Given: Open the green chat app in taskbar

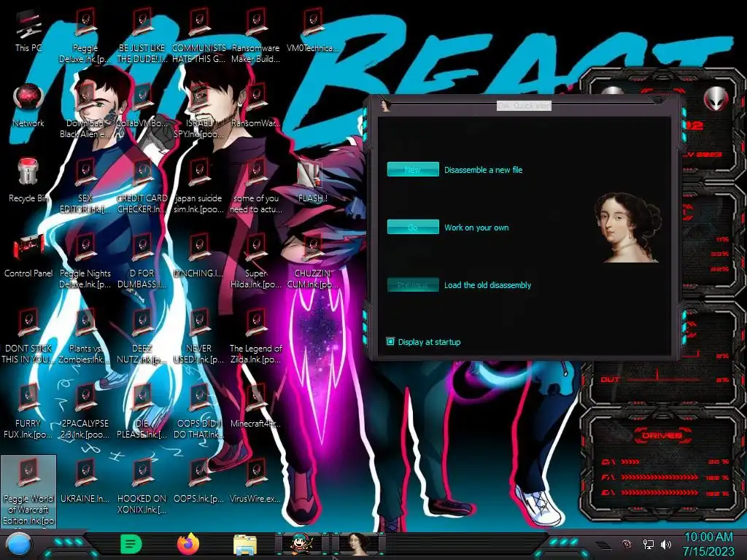Looking at the screenshot, I should click(131, 544).
